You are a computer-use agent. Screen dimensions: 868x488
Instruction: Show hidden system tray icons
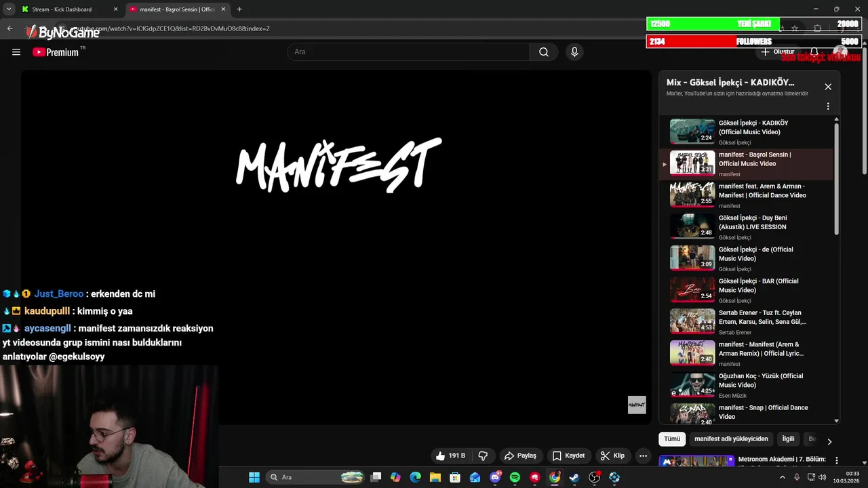pos(783,477)
